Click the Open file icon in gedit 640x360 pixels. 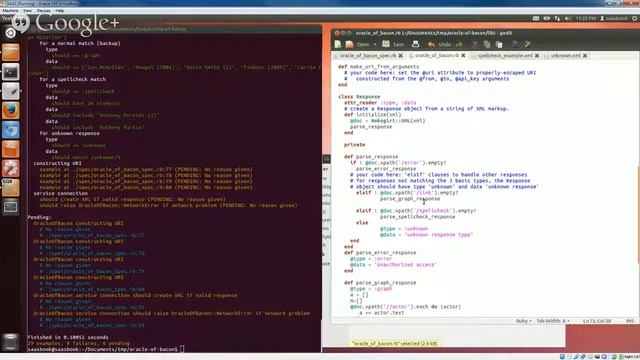pos(349,44)
